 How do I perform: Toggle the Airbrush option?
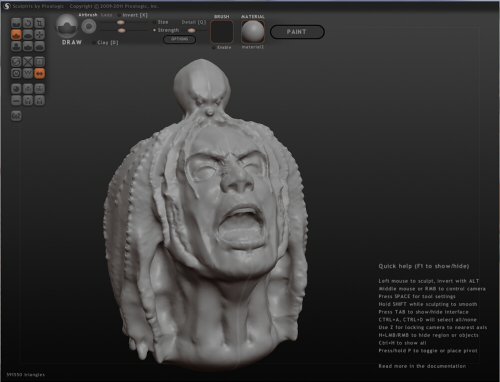[88, 15]
